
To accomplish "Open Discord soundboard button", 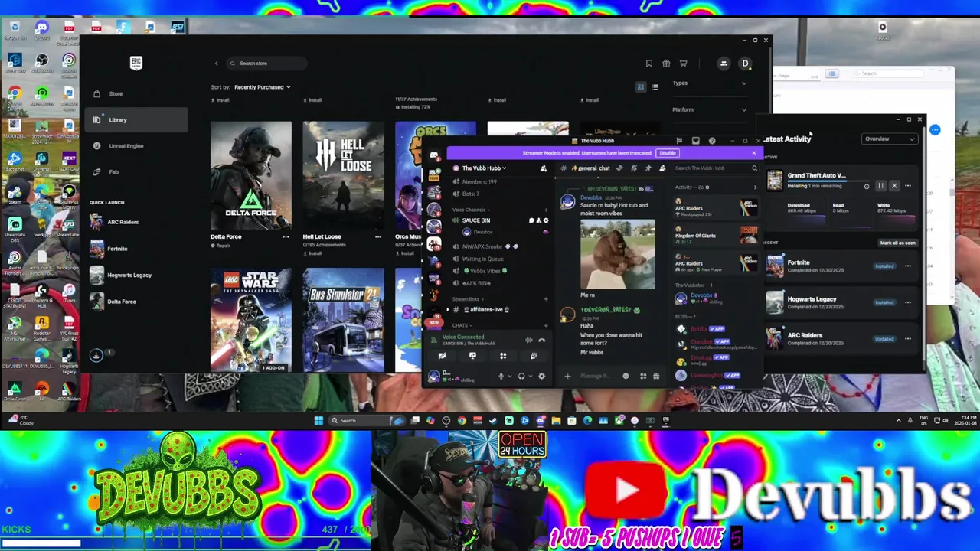I will [534, 356].
